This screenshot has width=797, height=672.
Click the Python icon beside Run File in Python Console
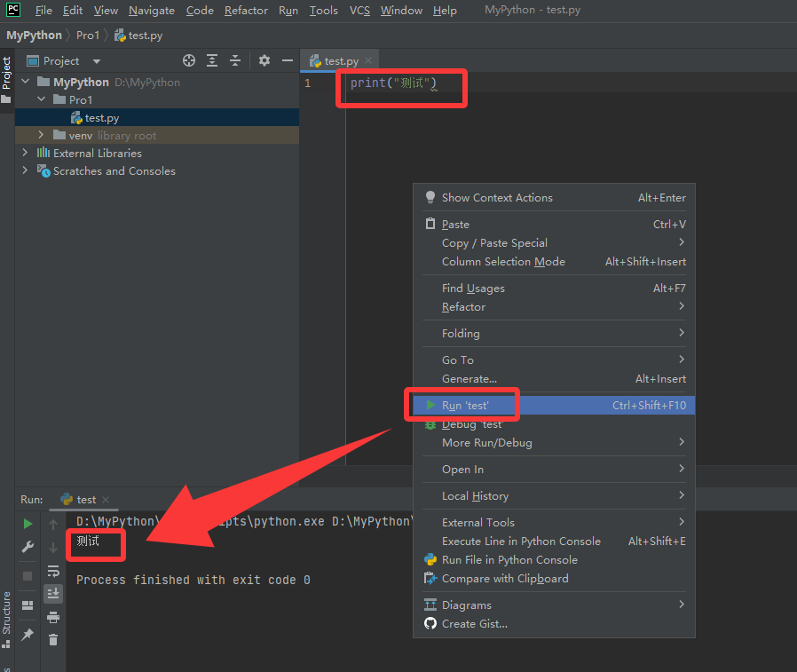(x=430, y=559)
